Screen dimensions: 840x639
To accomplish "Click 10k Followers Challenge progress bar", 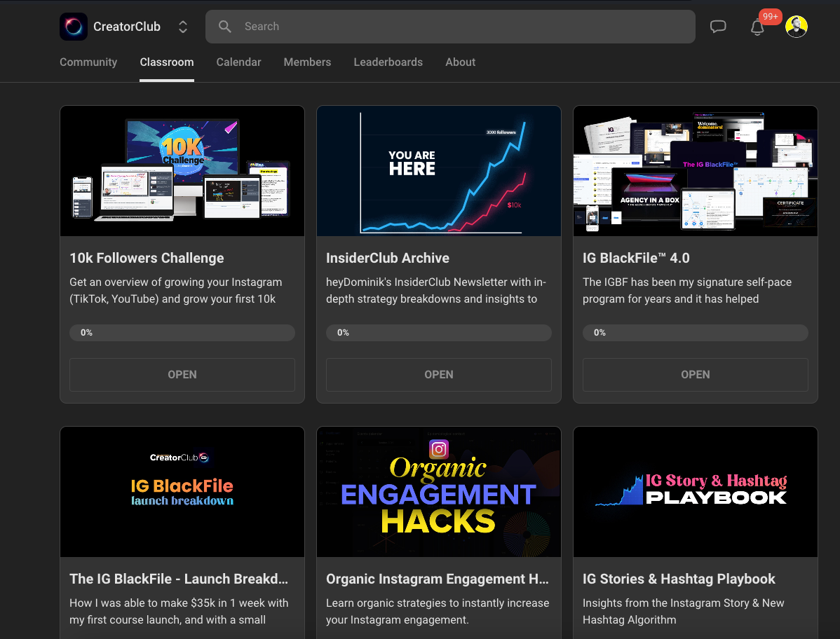I will click(x=182, y=332).
